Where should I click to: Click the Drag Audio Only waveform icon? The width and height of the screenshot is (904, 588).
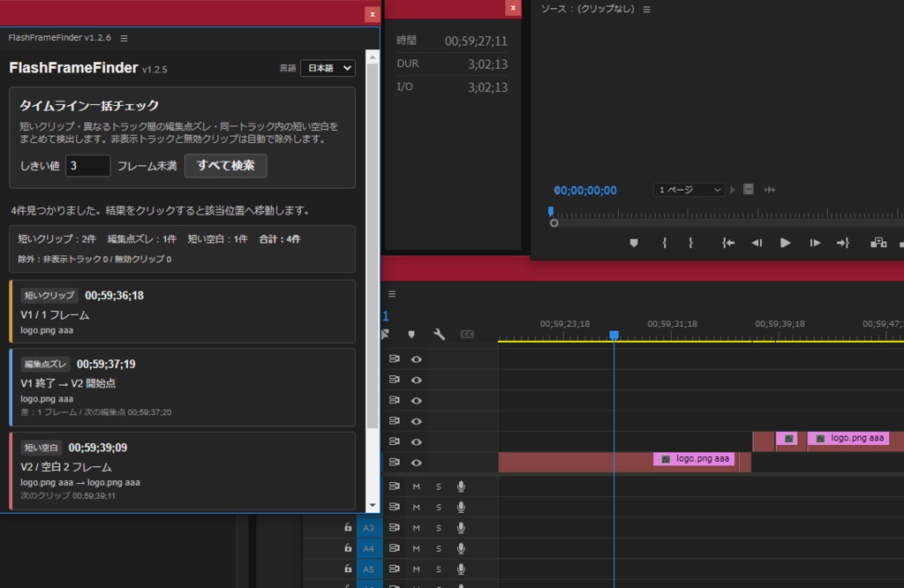(x=770, y=190)
